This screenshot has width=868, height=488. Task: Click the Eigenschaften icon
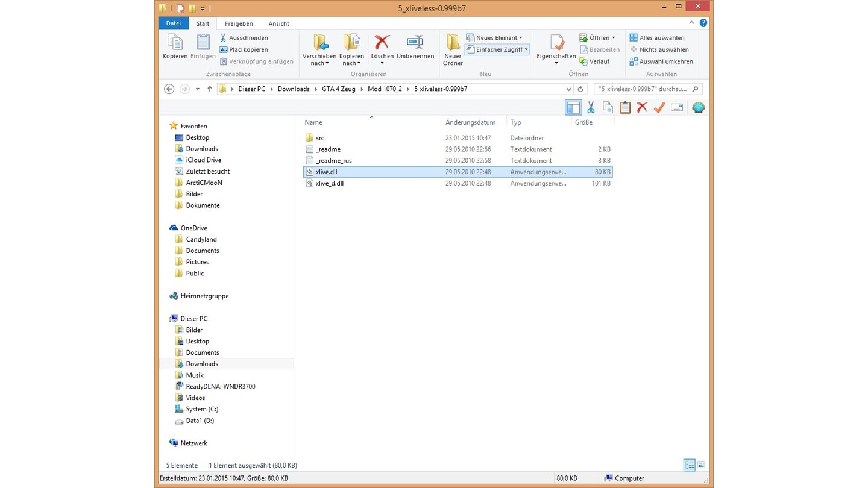coord(556,42)
